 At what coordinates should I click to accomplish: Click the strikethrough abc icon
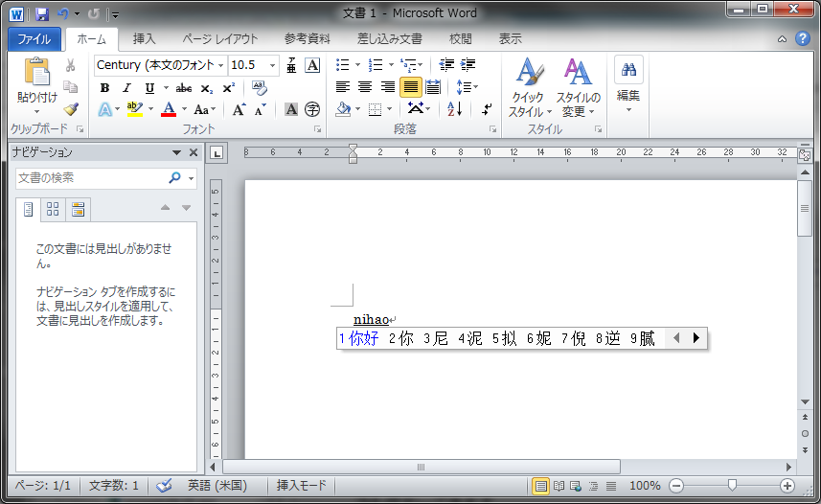pos(183,87)
